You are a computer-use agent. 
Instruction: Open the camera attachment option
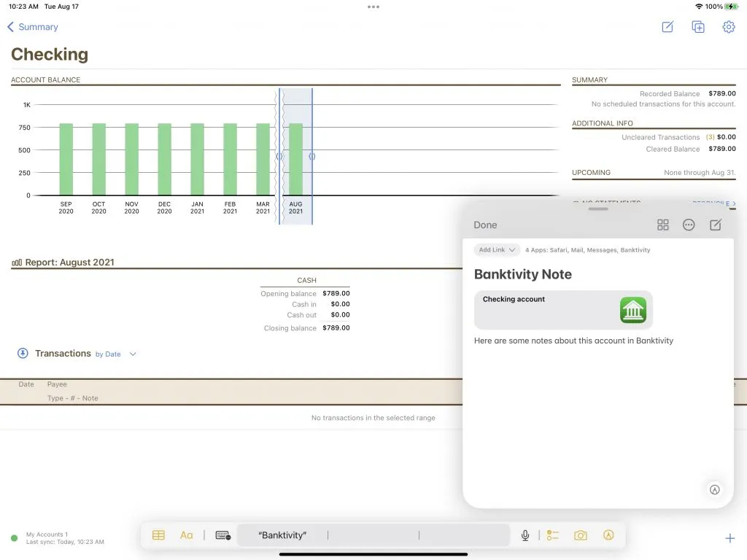click(x=581, y=535)
